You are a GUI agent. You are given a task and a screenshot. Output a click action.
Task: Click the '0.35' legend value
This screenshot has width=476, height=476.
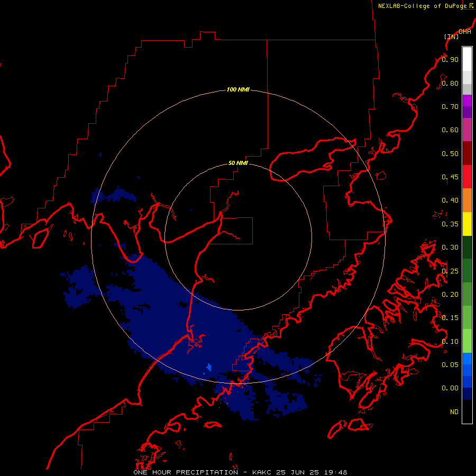450,224
